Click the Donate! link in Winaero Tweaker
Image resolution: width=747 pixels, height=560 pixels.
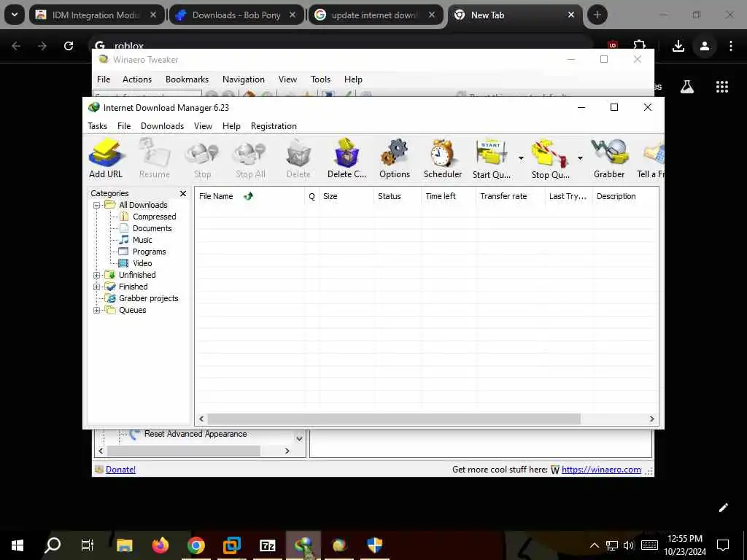(120, 470)
